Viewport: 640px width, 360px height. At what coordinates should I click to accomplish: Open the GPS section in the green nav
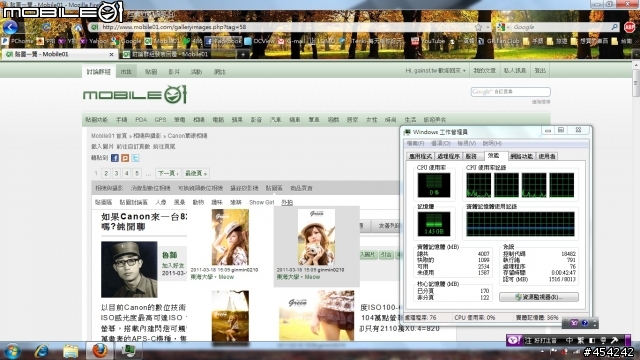pyautogui.click(x=160, y=120)
